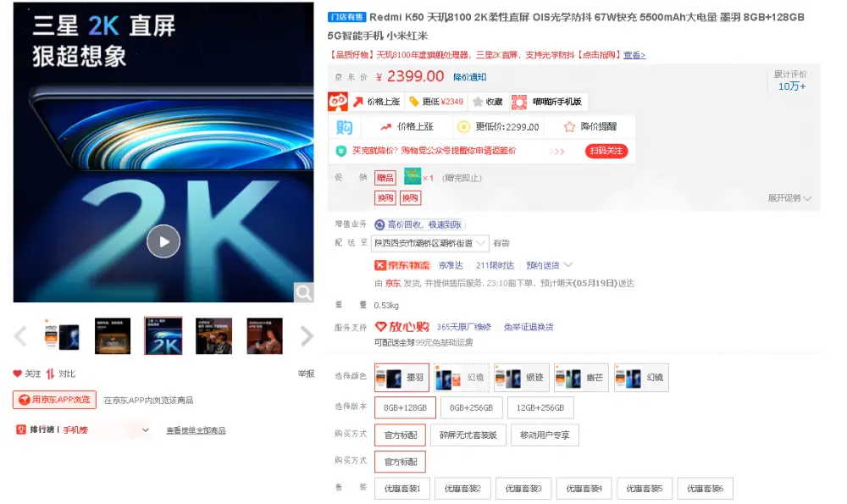Image resolution: width=847 pixels, height=504 pixels.
Task: Click the yellow tag 更低 ¥2349 icon
Action: click(x=414, y=102)
